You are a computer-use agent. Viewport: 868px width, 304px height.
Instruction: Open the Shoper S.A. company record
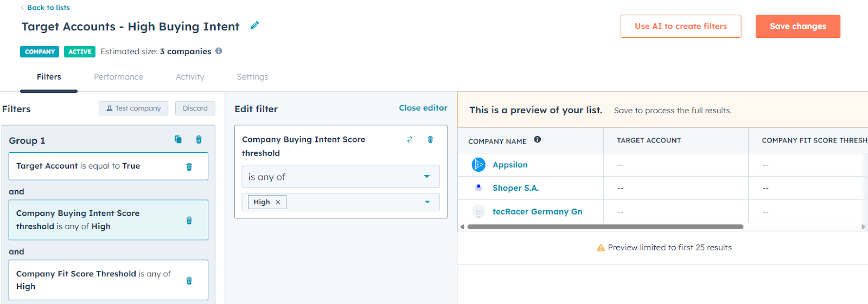516,188
